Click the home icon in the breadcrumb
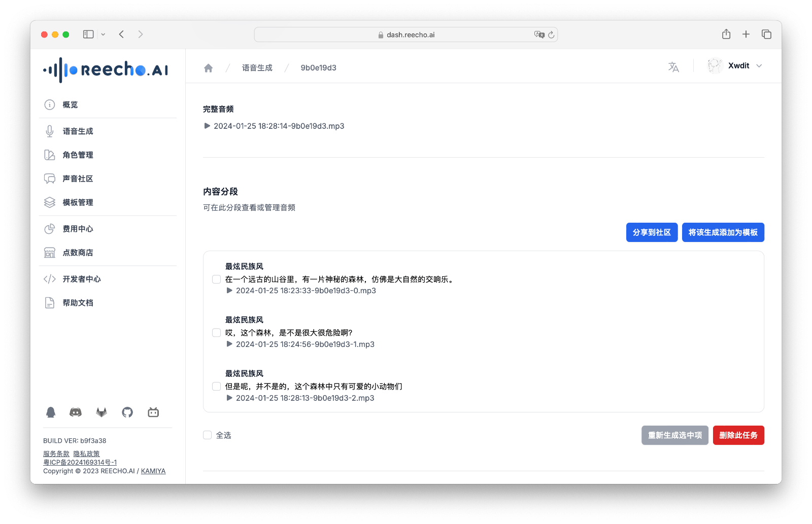812x524 pixels. (208, 67)
